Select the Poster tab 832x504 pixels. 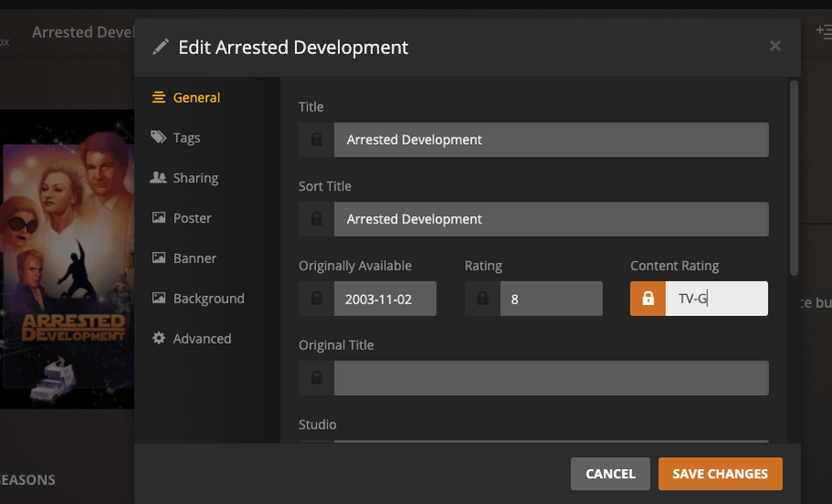(x=192, y=218)
